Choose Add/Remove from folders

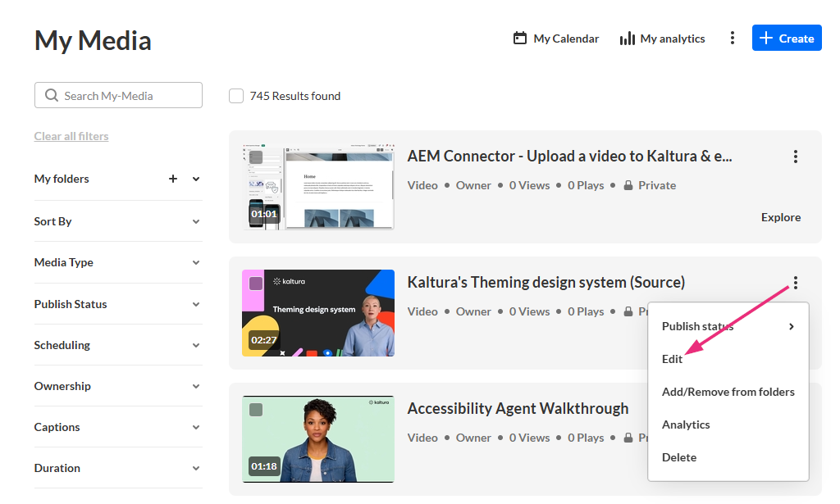click(x=728, y=392)
